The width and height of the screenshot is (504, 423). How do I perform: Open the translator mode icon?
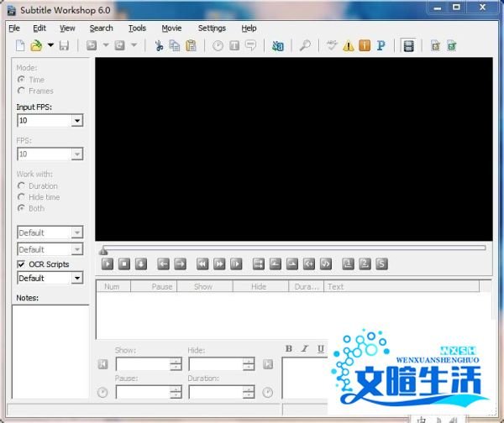(278, 46)
